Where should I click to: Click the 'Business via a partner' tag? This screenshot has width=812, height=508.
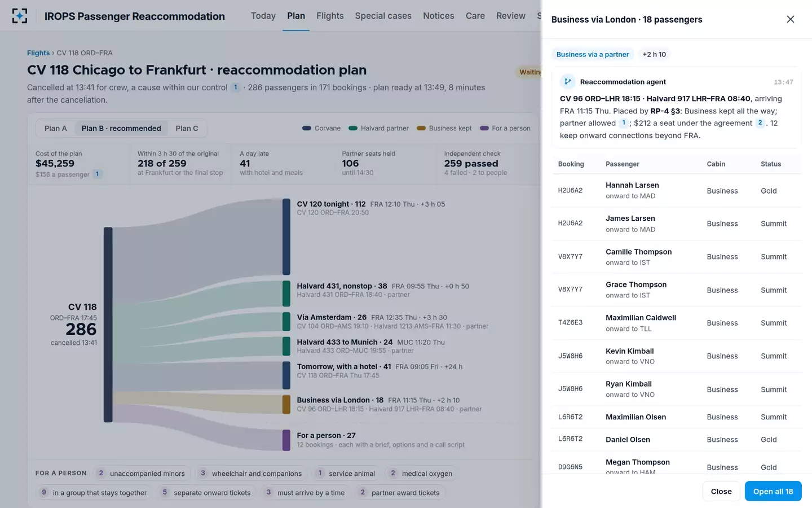coord(593,54)
